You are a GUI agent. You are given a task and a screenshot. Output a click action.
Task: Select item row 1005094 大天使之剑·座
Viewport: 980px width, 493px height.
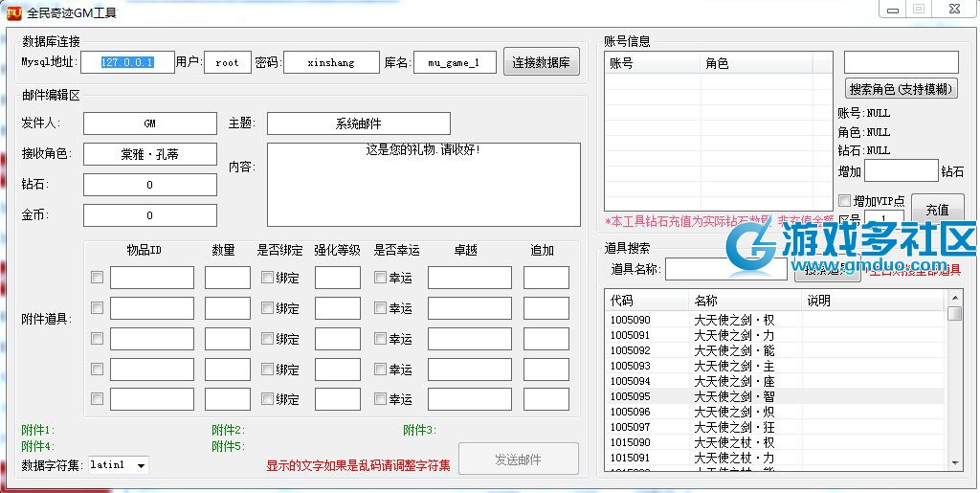pyautogui.click(x=775, y=381)
